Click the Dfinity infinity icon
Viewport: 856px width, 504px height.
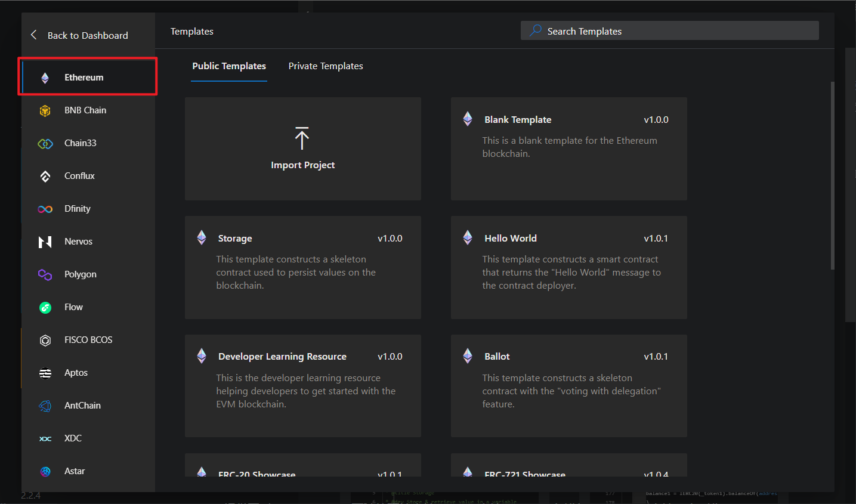pyautogui.click(x=45, y=209)
